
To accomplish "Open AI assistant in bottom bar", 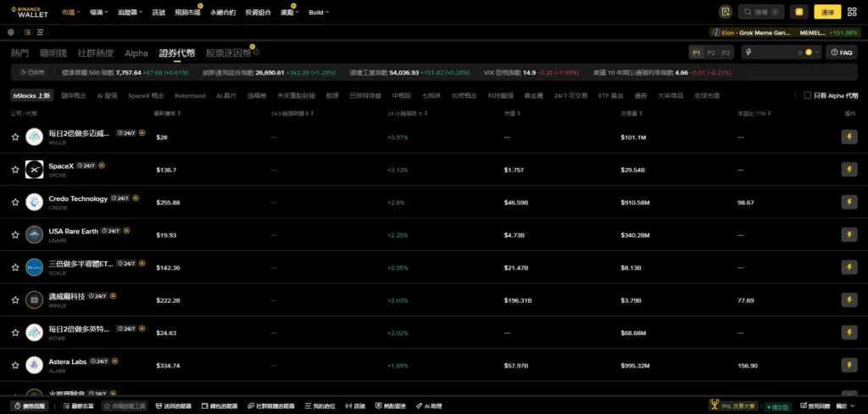I will click(429, 406).
